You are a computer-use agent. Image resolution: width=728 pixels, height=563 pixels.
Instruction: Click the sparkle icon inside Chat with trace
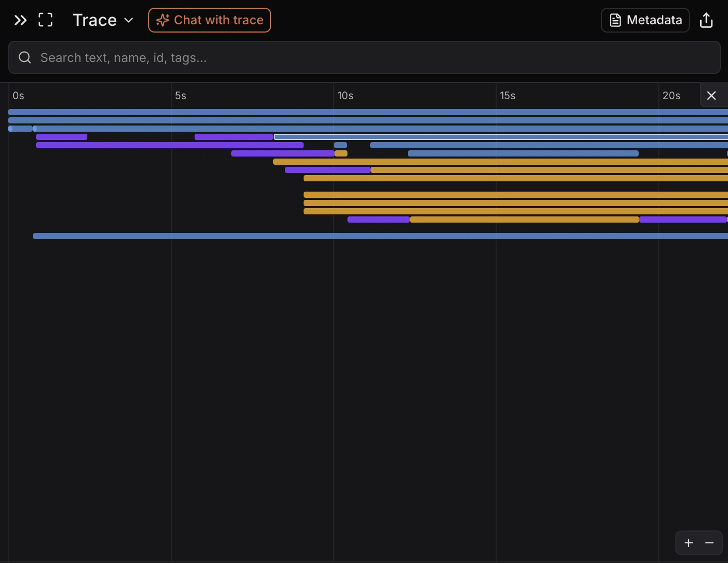click(163, 20)
